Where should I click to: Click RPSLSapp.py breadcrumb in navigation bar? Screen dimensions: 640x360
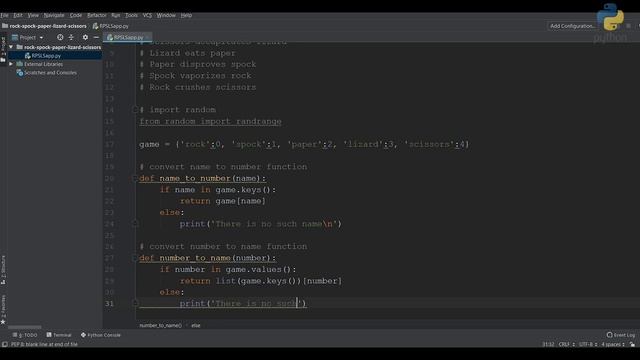[111, 26]
